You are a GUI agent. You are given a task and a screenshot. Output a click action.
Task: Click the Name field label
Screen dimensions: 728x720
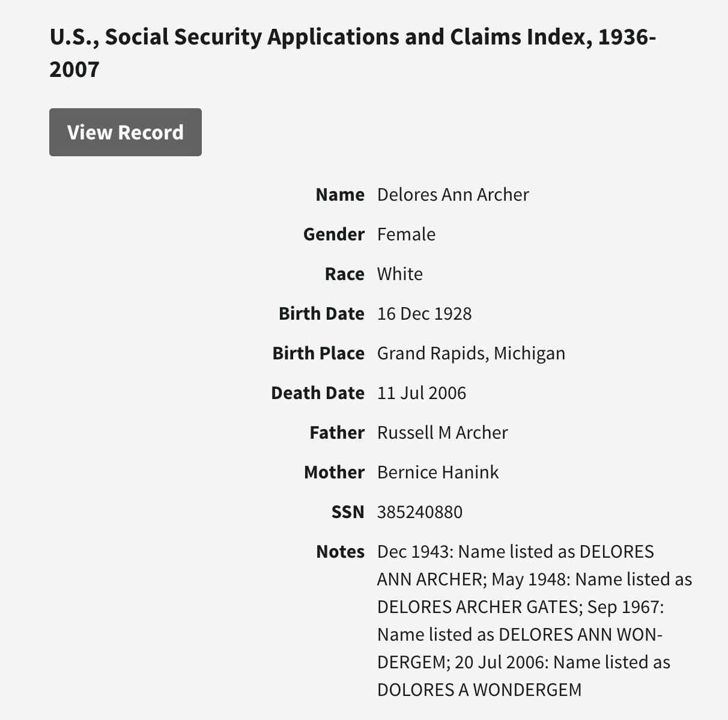point(340,195)
